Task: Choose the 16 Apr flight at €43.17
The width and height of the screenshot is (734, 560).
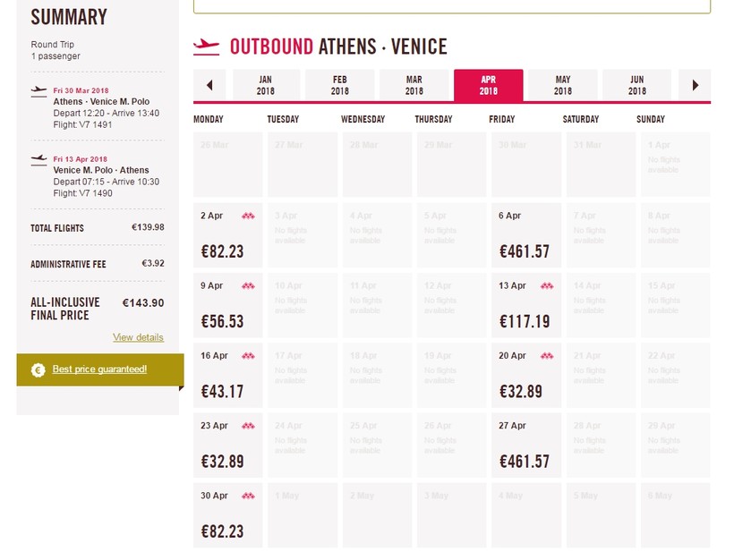Action: [x=228, y=376]
